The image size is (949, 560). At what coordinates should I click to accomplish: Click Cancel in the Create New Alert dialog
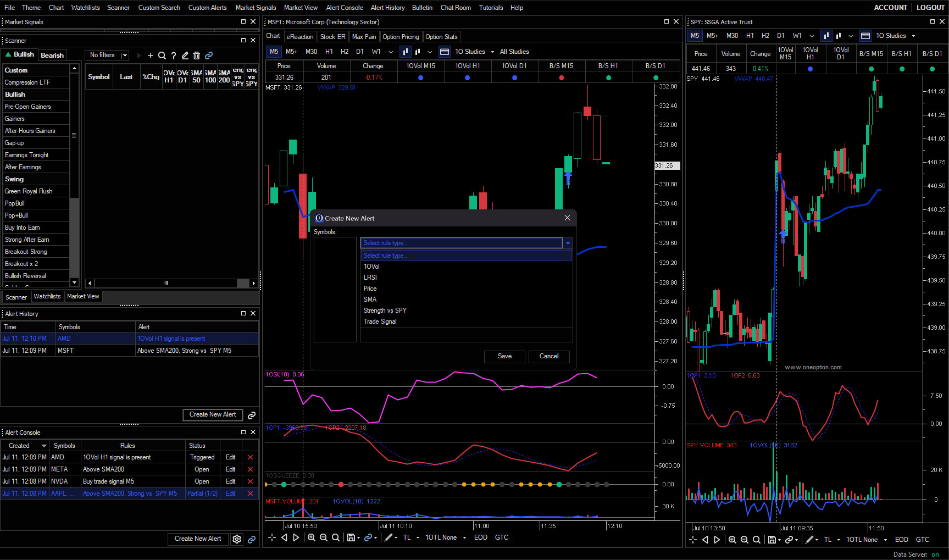coord(549,356)
